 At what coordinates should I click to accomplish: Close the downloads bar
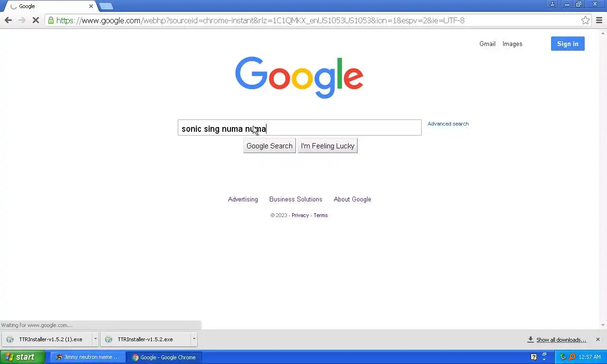click(598, 339)
